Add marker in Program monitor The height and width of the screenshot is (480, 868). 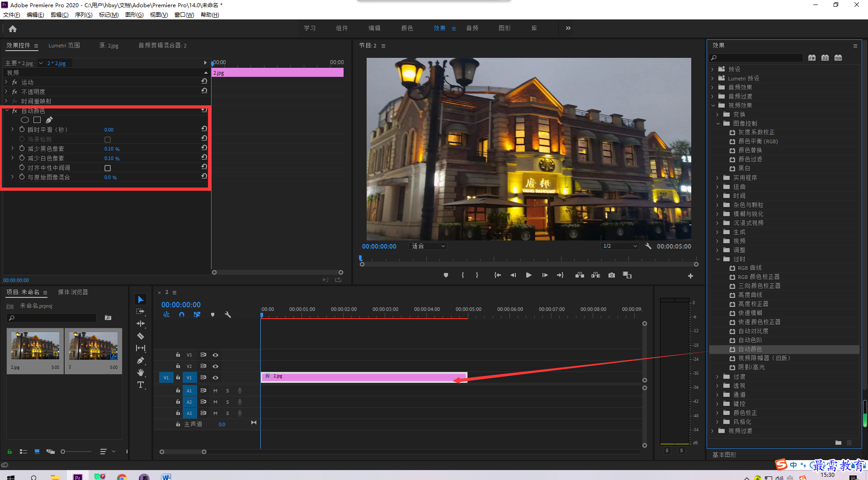[x=446, y=275]
